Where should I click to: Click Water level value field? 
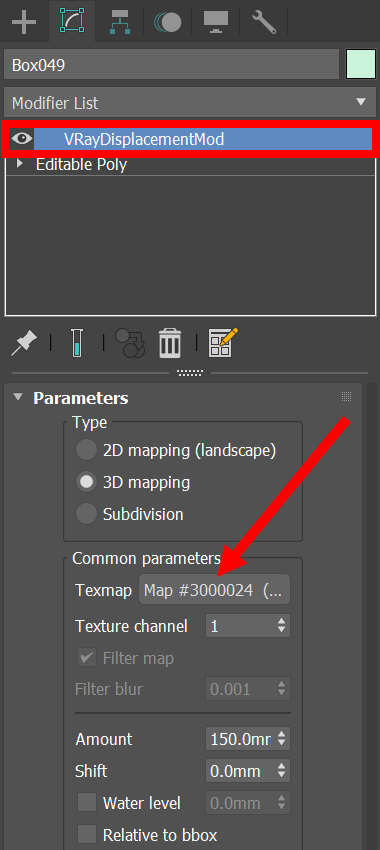click(240, 803)
